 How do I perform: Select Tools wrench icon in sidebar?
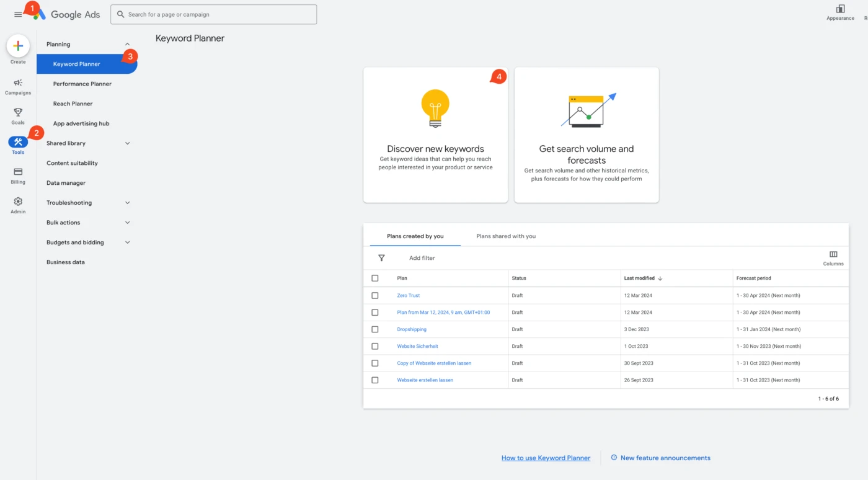click(x=18, y=142)
